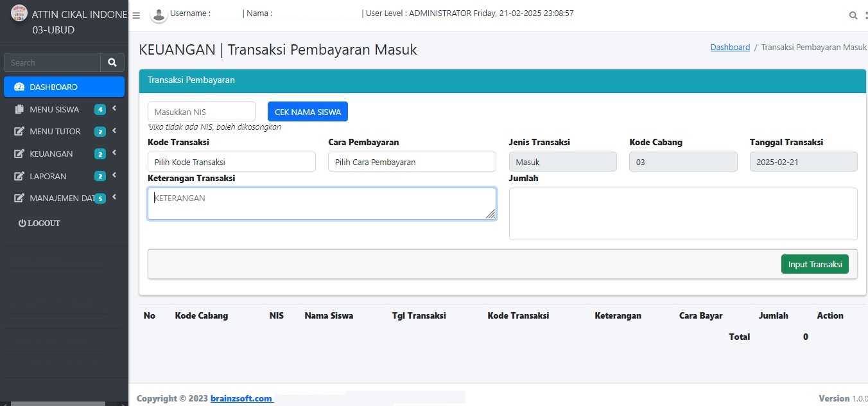Expand the MENU TUTOR submenu chevron
Viewport: 868px width, 406px height.
click(x=114, y=131)
